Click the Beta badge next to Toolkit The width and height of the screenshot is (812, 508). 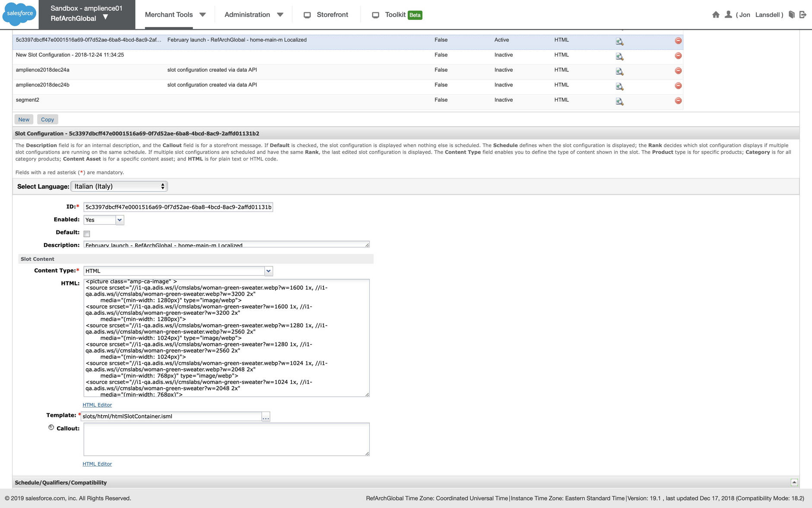pyautogui.click(x=415, y=15)
